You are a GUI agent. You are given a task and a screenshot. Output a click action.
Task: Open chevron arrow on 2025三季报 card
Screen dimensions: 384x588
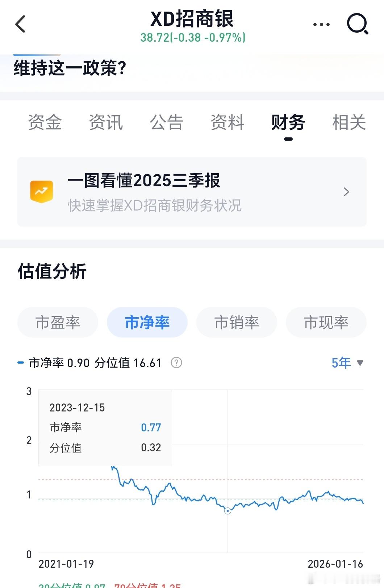(346, 192)
